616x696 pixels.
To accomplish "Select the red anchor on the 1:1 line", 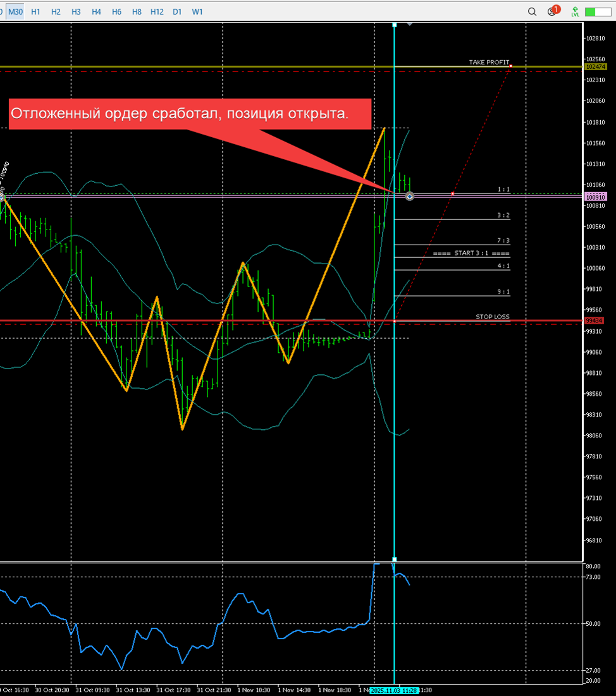I will [452, 193].
